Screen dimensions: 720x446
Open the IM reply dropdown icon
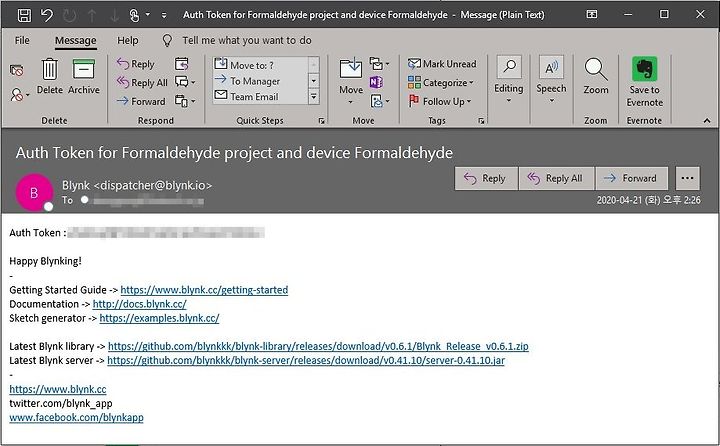pos(185,82)
